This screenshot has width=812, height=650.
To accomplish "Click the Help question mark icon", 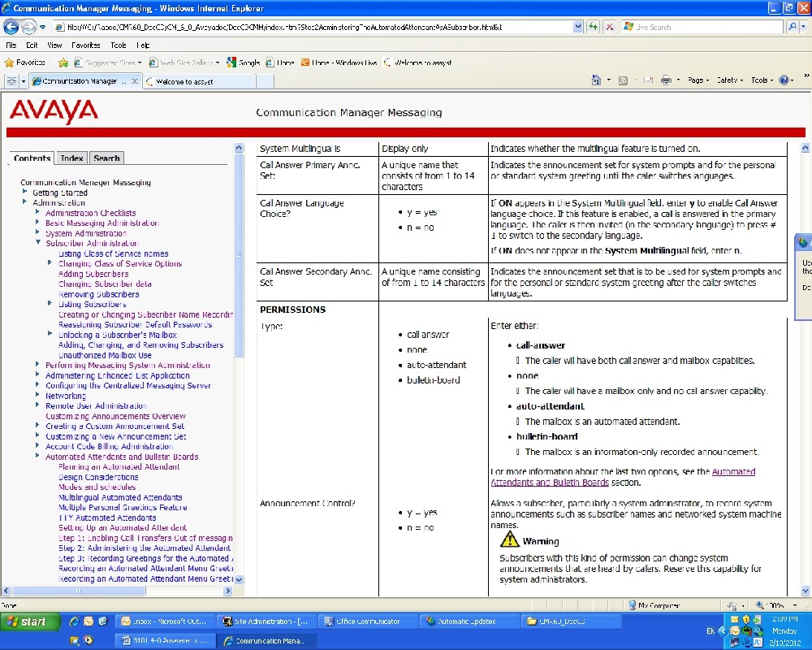I will click(784, 80).
